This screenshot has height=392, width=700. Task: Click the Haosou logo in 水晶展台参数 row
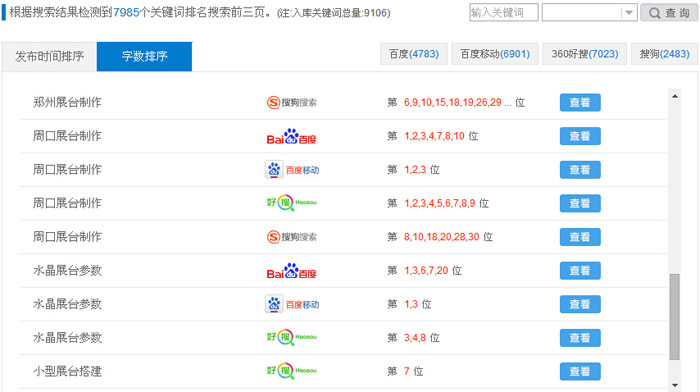pos(292,337)
